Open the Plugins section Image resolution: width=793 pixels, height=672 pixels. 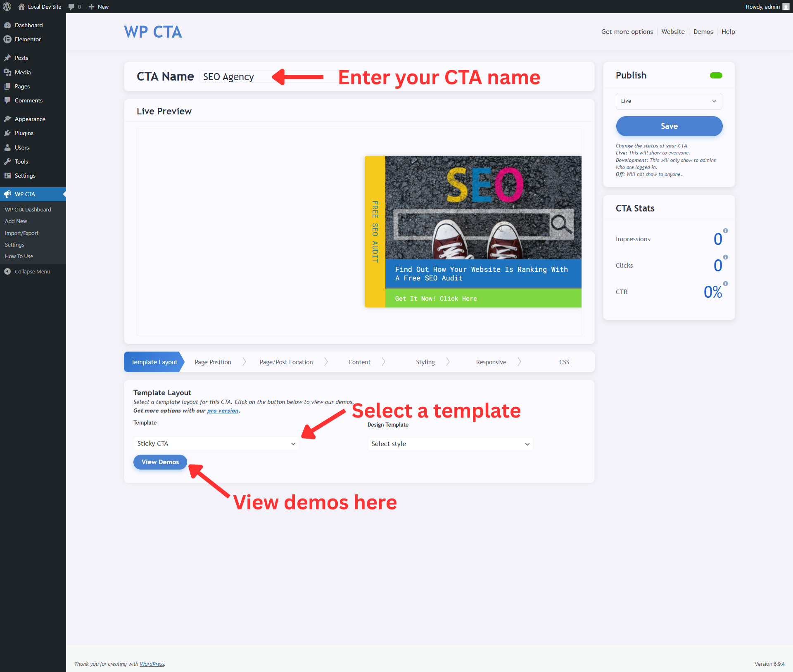(24, 133)
